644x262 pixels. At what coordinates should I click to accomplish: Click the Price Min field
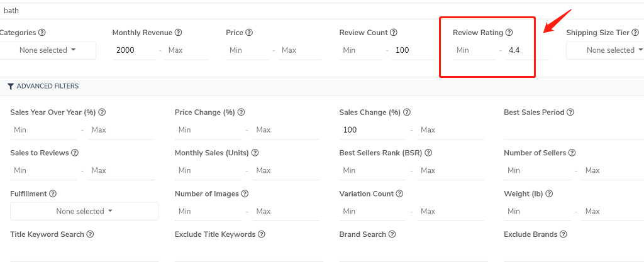[248, 50]
